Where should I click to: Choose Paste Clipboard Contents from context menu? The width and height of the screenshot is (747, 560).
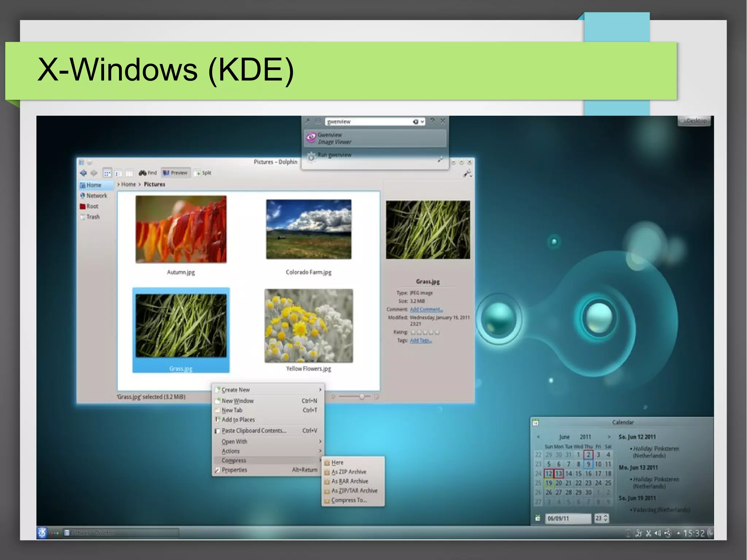[x=268, y=430]
